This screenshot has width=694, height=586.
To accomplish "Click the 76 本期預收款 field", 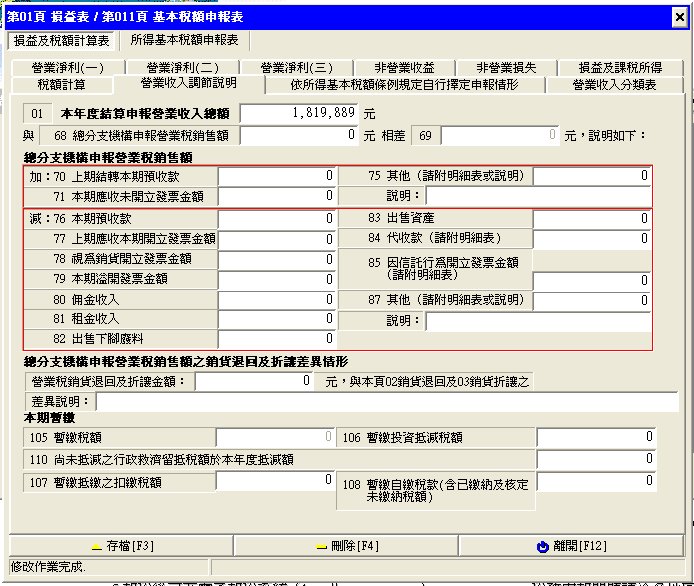I will coord(277,219).
